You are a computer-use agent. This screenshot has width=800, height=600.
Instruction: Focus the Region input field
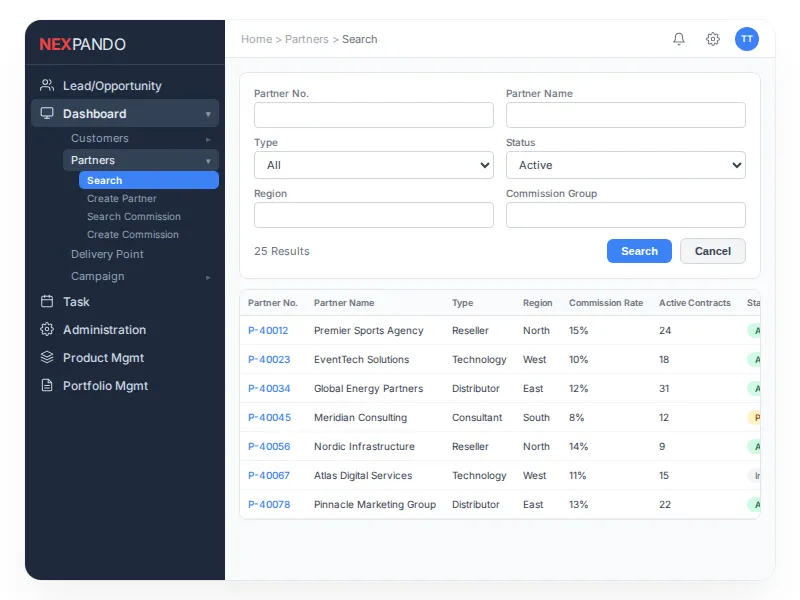tap(373, 215)
